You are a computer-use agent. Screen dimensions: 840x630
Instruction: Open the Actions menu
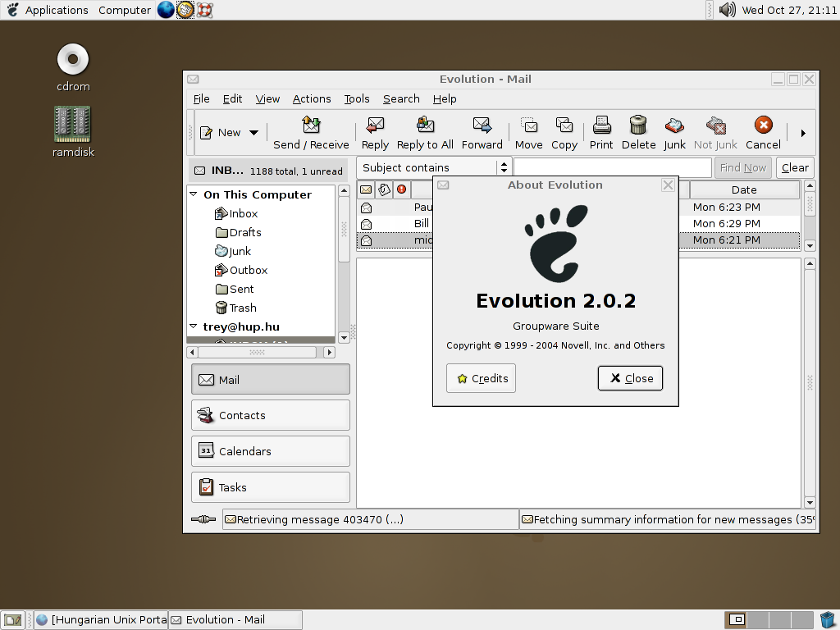click(x=312, y=99)
